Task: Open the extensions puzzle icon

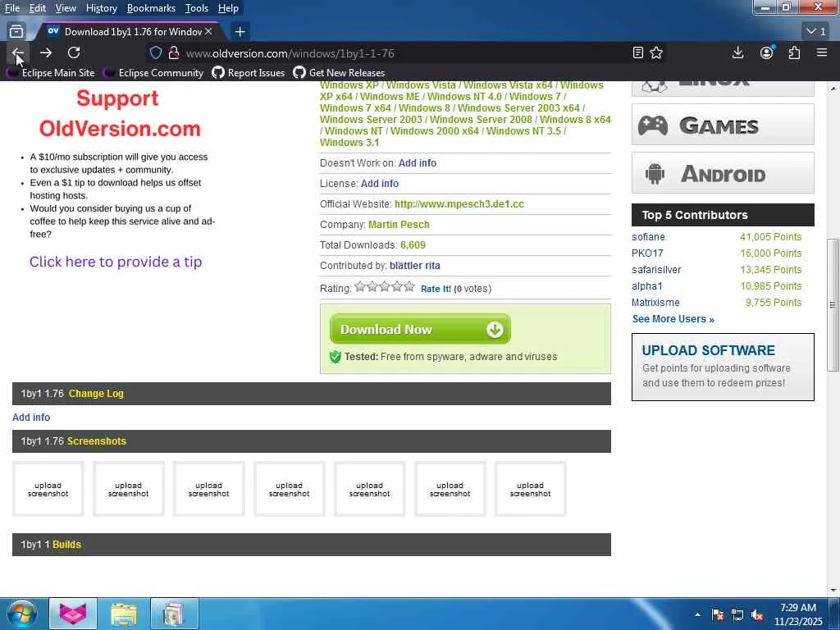Action: 794,52
